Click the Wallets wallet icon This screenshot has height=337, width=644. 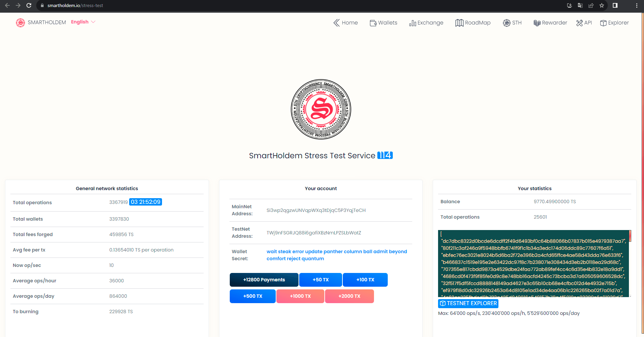coord(373,23)
